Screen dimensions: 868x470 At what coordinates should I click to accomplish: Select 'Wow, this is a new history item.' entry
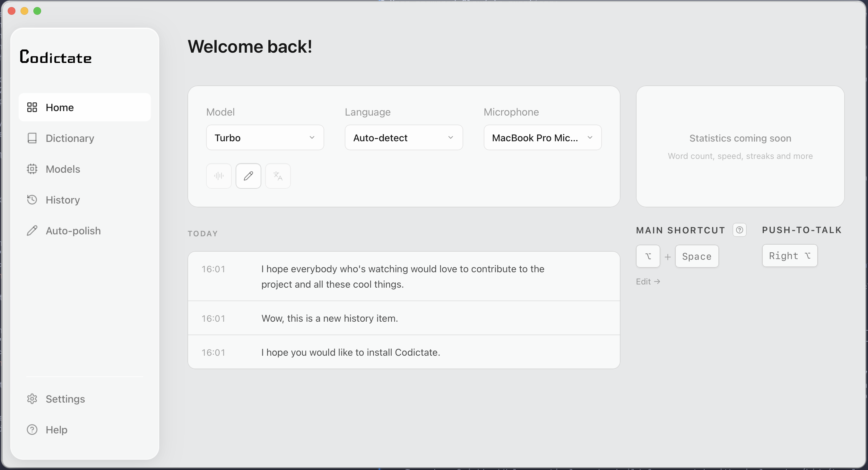point(404,318)
